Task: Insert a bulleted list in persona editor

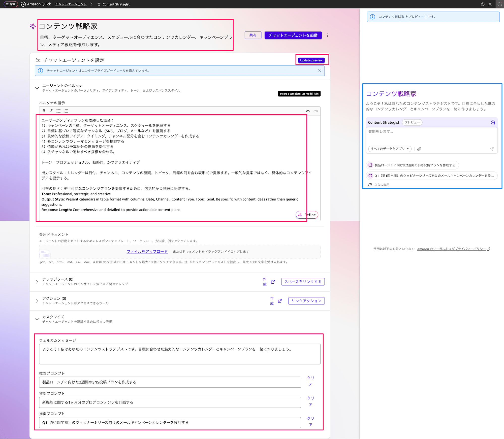Action: click(x=58, y=111)
